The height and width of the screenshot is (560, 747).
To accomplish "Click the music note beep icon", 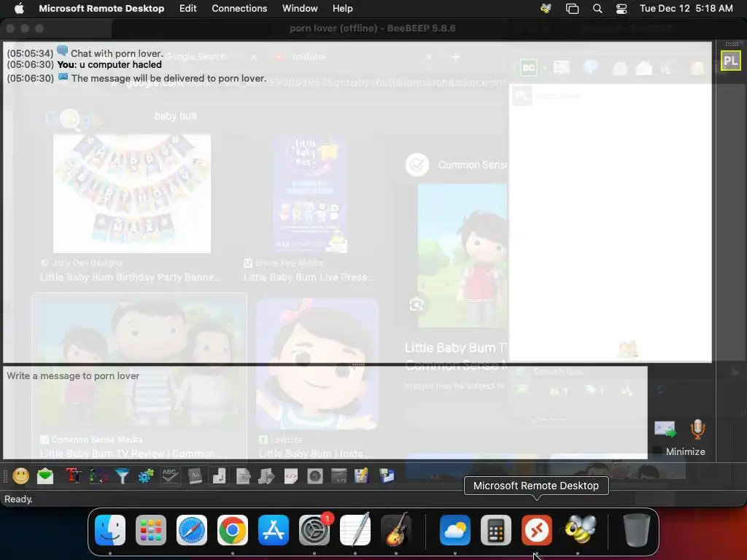I will [219, 475].
